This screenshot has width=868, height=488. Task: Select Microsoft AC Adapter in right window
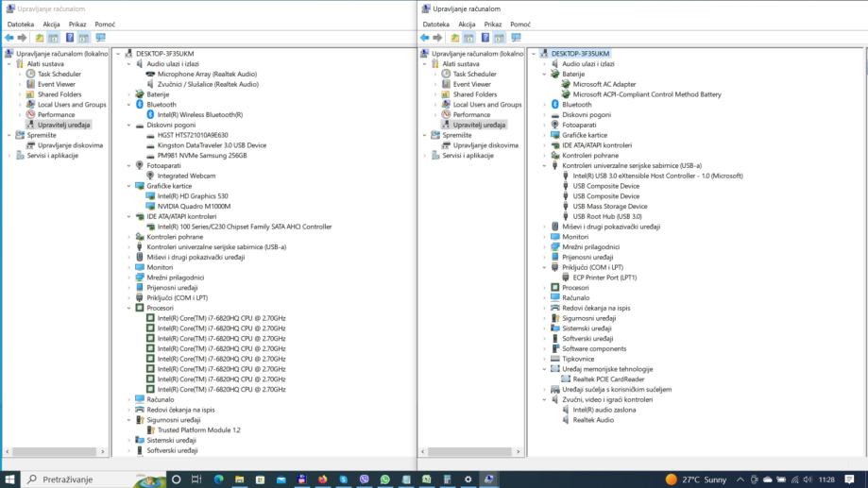tap(604, 84)
